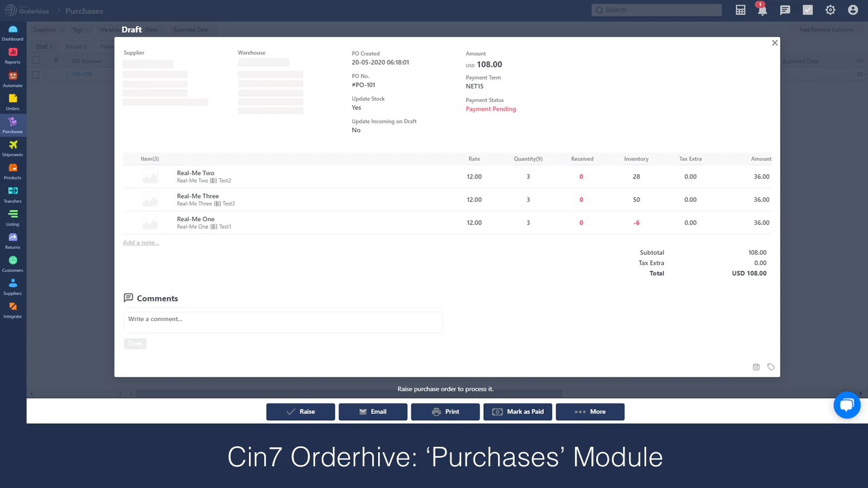Click the PO Created date 20-05-2020 06:18:01
Screen dimensions: 868x488
[380, 62]
